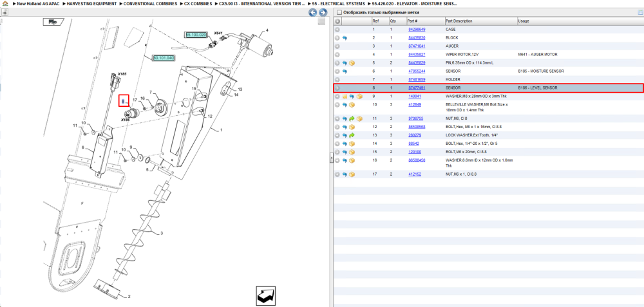Add the CASE row using its plus icon
Viewport: 644px width, 307px height.
(x=337, y=30)
